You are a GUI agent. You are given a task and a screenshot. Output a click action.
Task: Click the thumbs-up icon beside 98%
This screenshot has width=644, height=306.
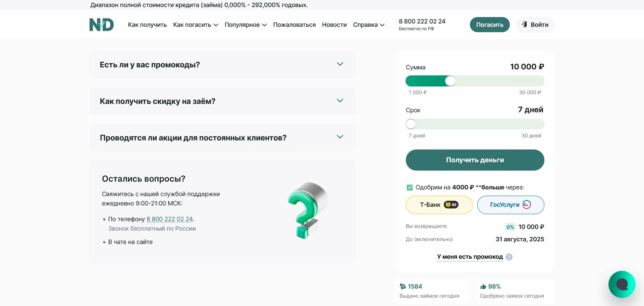pos(483,287)
